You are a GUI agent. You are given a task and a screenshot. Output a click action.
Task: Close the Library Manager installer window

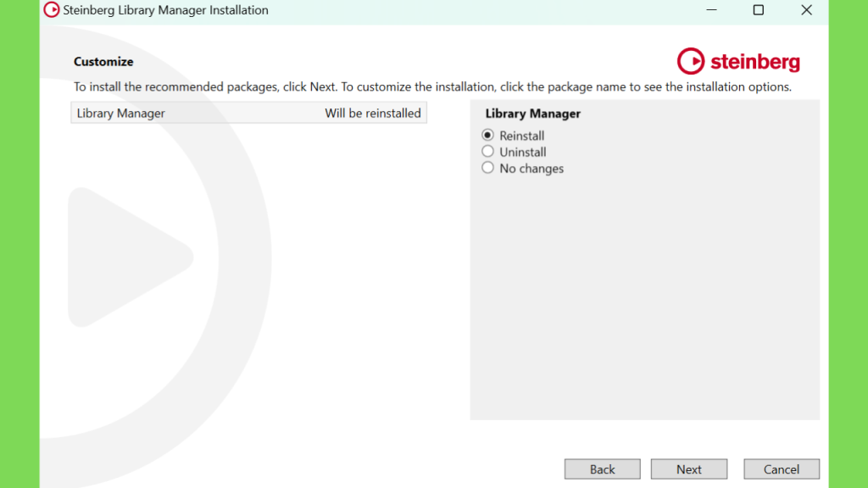click(806, 10)
